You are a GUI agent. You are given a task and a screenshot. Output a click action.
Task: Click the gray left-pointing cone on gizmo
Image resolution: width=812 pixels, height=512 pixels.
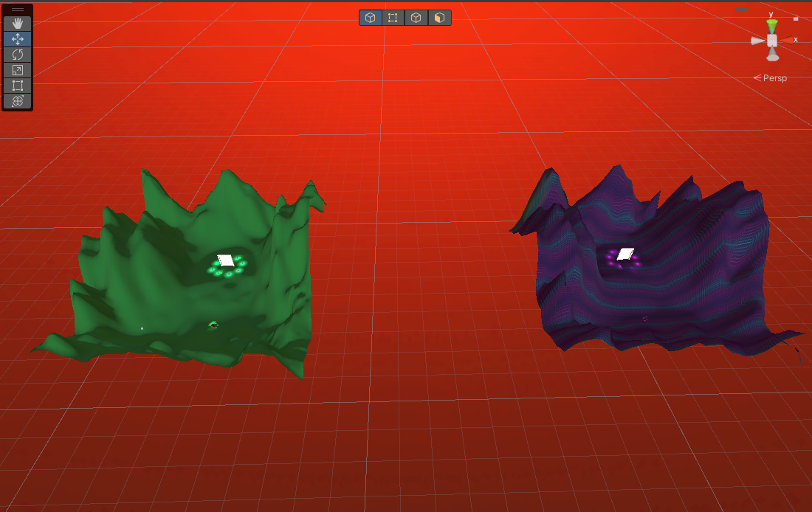pyautogui.click(x=758, y=41)
